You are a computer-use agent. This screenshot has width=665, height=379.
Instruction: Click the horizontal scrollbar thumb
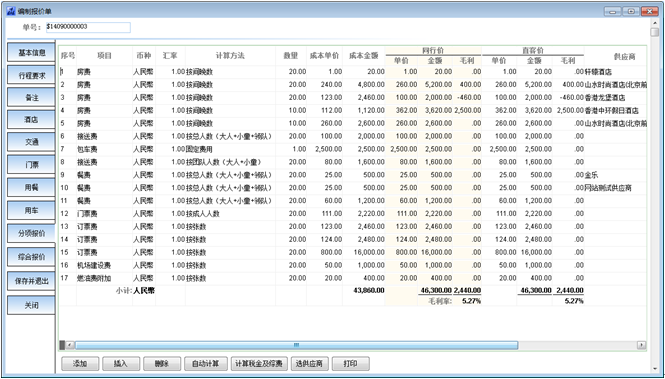[296, 346]
